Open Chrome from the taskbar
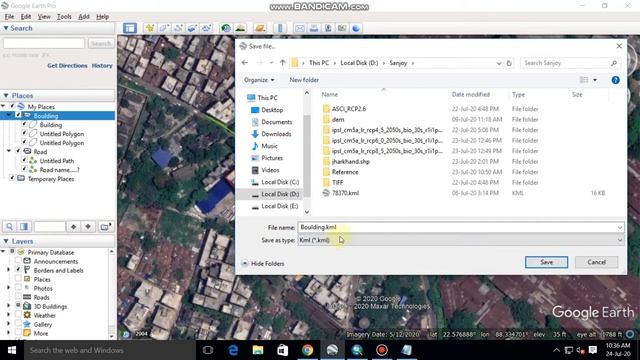 click(307, 350)
